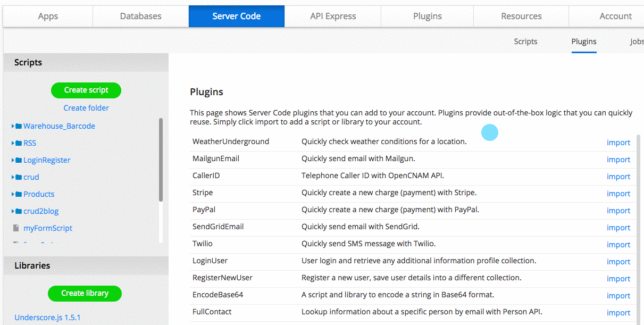Open the Scripts sub-tab
Image resolution: width=644 pixels, height=325 pixels.
tap(525, 41)
